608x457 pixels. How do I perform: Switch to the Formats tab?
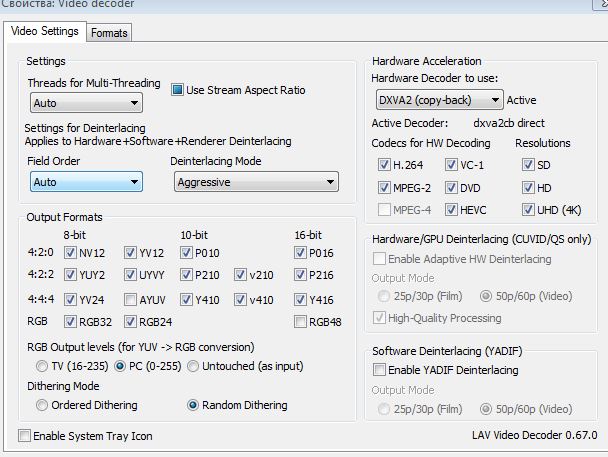109,32
